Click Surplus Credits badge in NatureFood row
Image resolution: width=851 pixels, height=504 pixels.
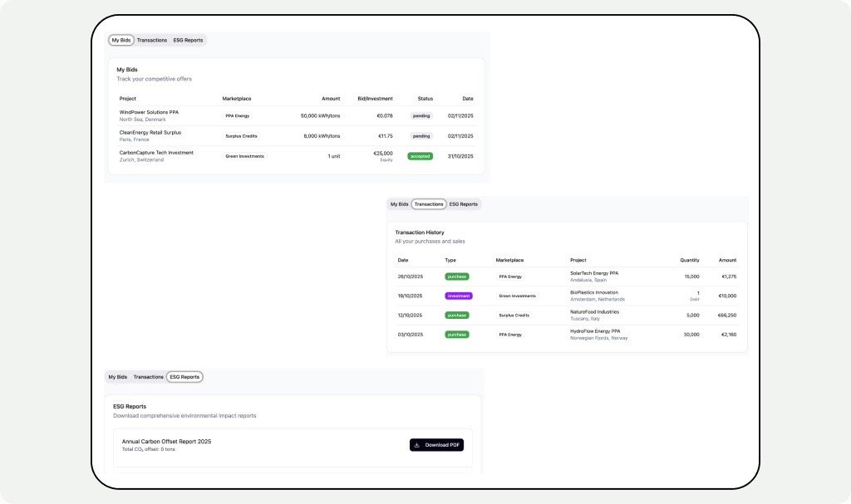tap(514, 316)
